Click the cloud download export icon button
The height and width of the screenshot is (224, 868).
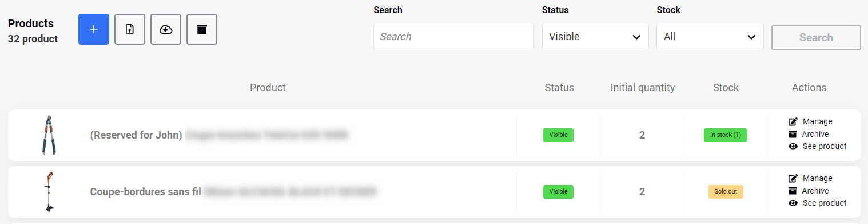tap(166, 29)
